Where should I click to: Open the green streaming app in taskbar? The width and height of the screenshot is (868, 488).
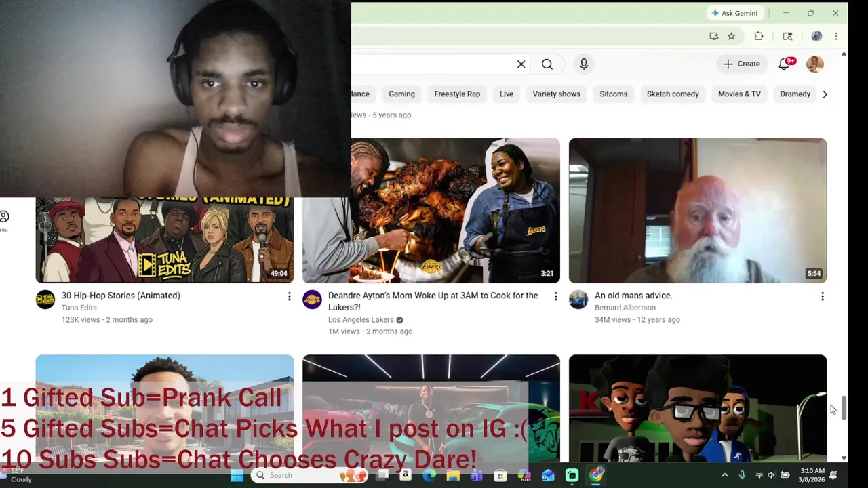click(x=572, y=475)
